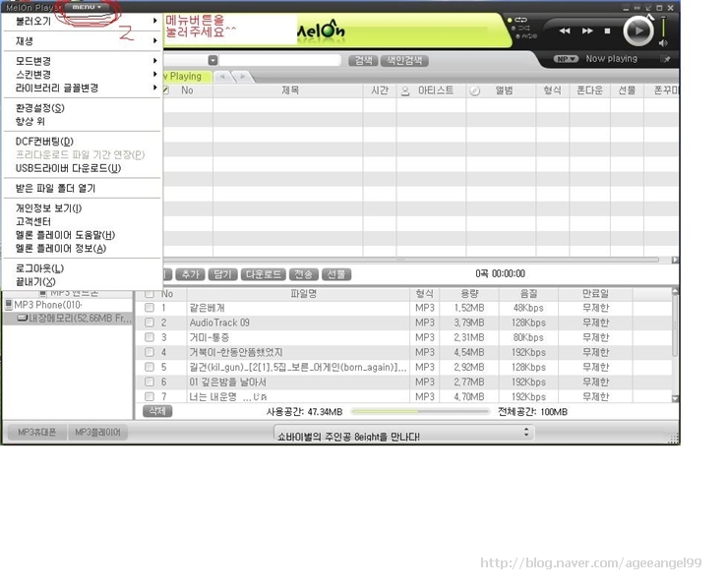
Task: Open 환경설정 from the menu
Action: point(40,108)
